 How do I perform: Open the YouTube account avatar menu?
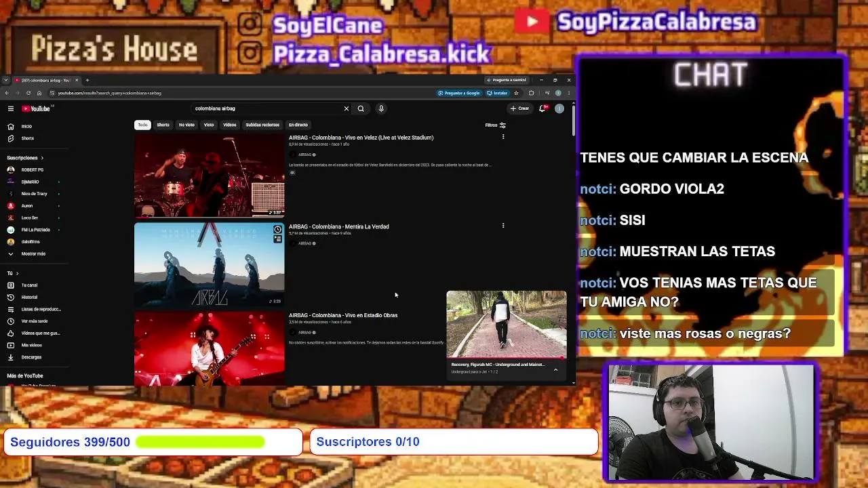tap(559, 108)
